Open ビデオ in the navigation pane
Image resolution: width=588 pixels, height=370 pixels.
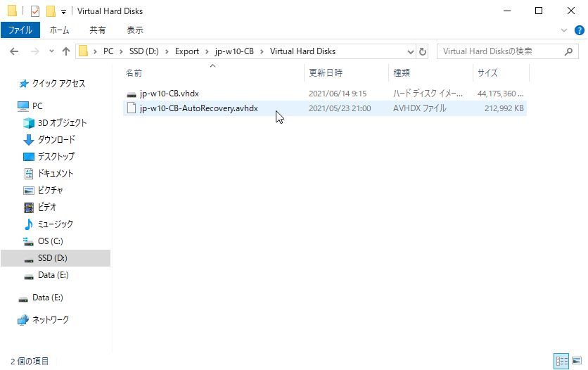click(x=47, y=207)
